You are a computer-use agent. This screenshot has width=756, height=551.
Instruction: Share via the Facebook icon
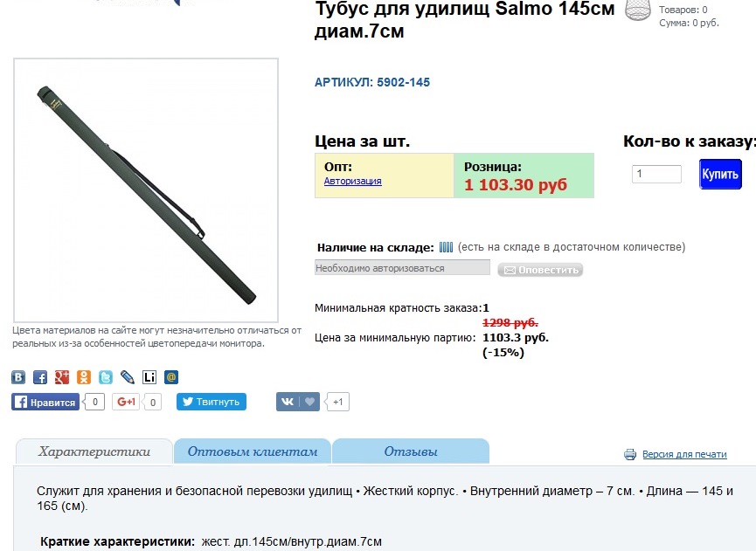coord(40,377)
